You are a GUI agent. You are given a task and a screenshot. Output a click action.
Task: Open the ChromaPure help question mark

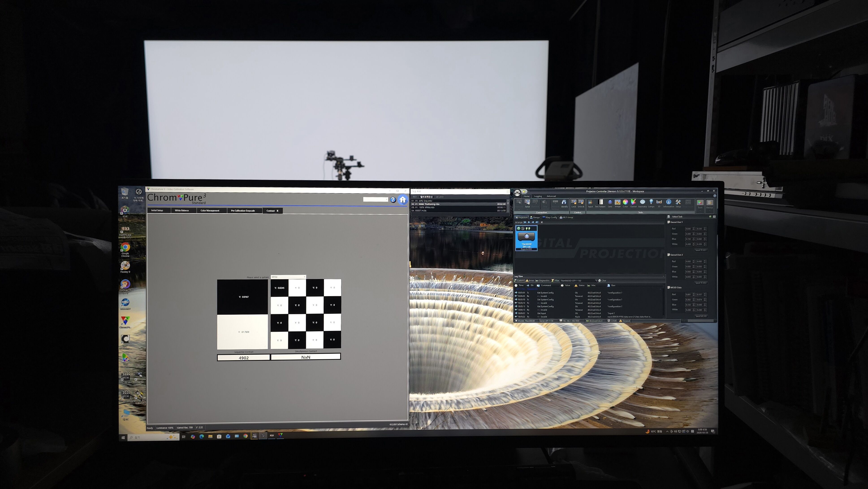tap(393, 200)
